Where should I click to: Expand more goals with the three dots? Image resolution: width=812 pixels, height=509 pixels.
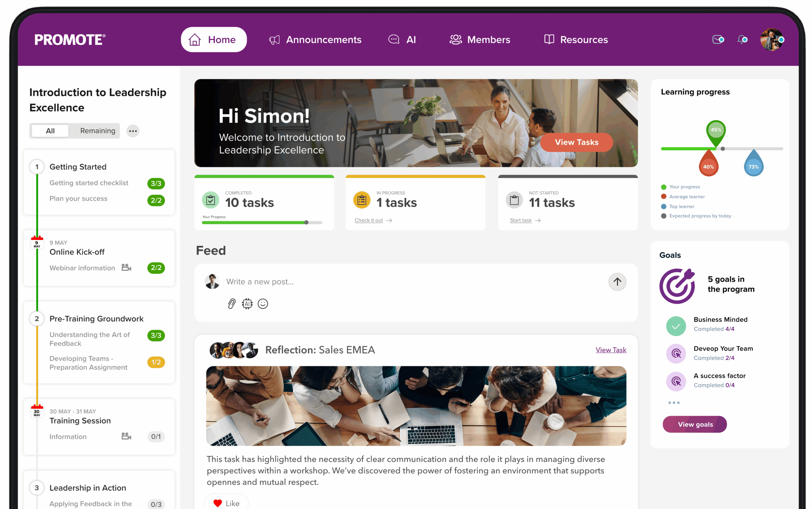673,403
